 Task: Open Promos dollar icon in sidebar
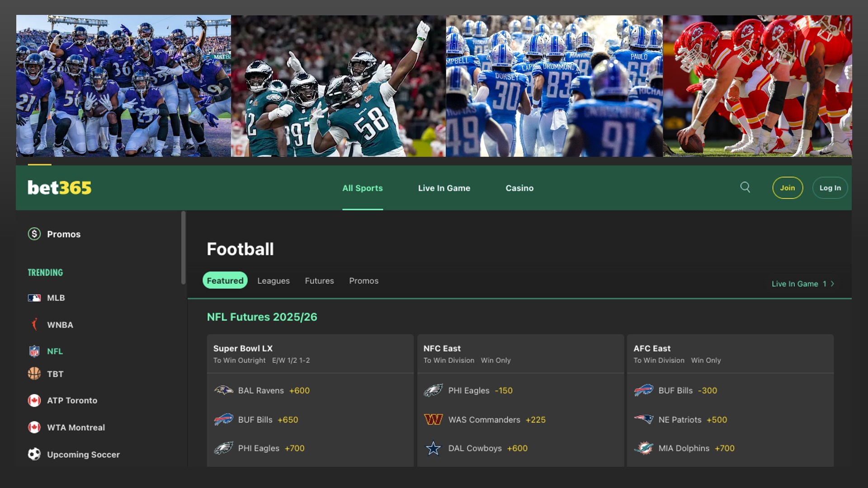pos(34,234)
